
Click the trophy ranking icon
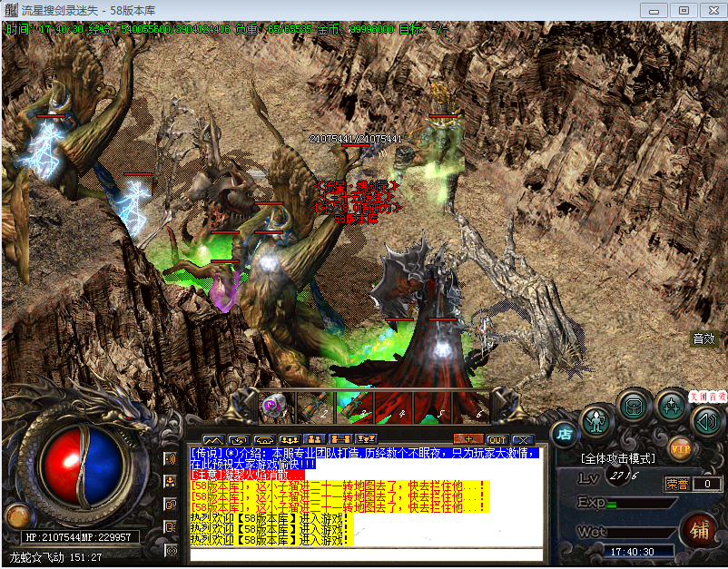coord(366,439)
